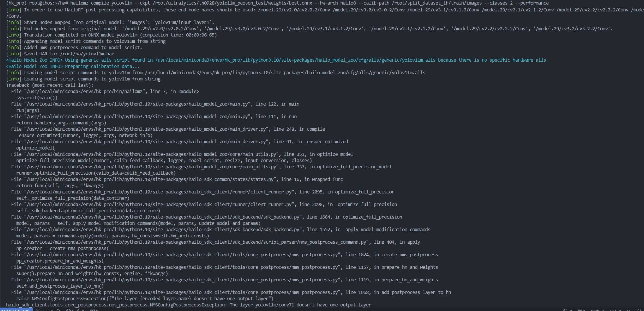Image resolution: width=644 pixels, height=311 pixels.
Task: Click the hailomz bin file path in traceback
Action: click(x=85, y=91)
